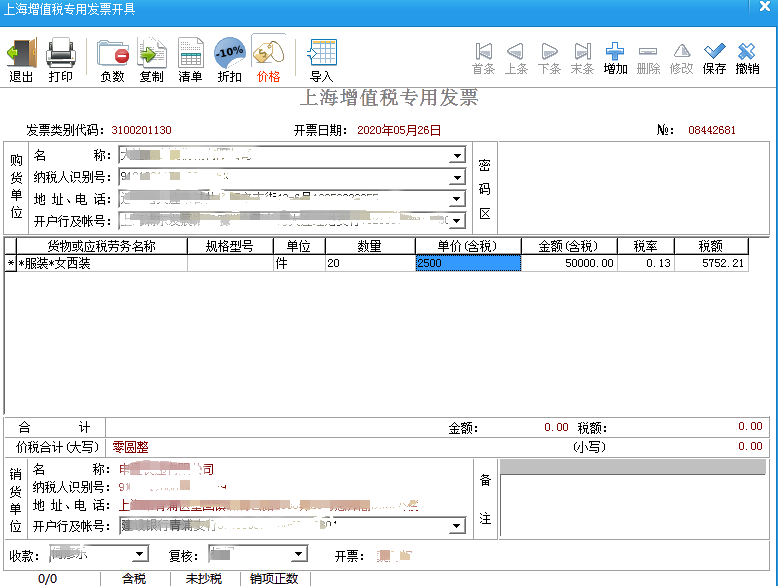The image size is (778, 586).
Task: Go to 下条 next record
Action: 549,59
